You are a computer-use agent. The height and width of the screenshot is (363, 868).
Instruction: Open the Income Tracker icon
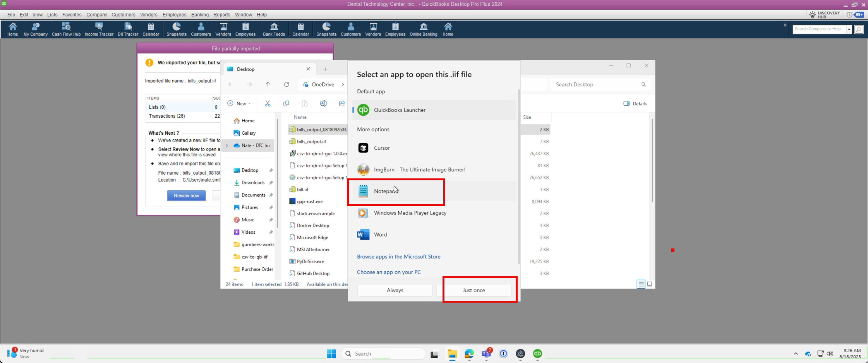[99, 29]
